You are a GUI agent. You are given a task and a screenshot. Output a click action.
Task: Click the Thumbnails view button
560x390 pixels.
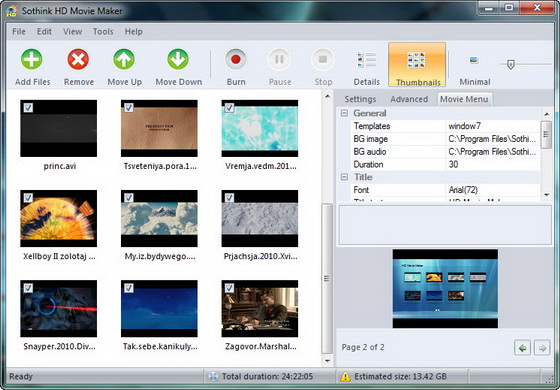[417, 65]
